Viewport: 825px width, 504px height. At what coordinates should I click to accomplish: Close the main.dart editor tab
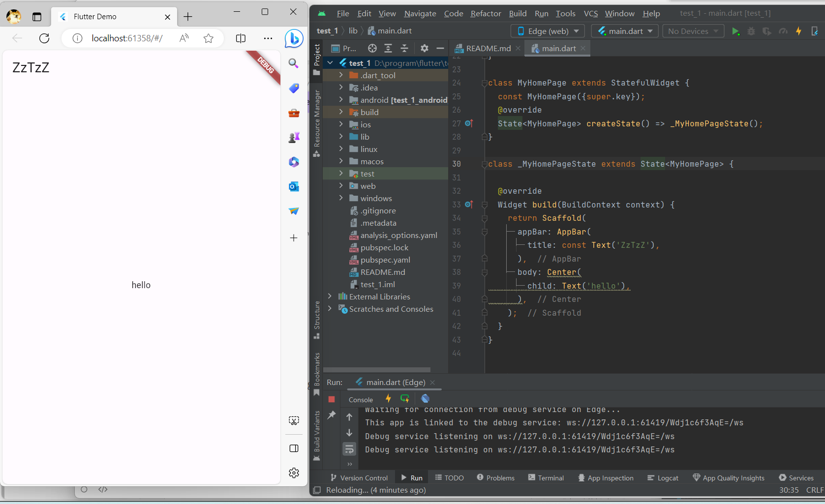pos(583,48)
